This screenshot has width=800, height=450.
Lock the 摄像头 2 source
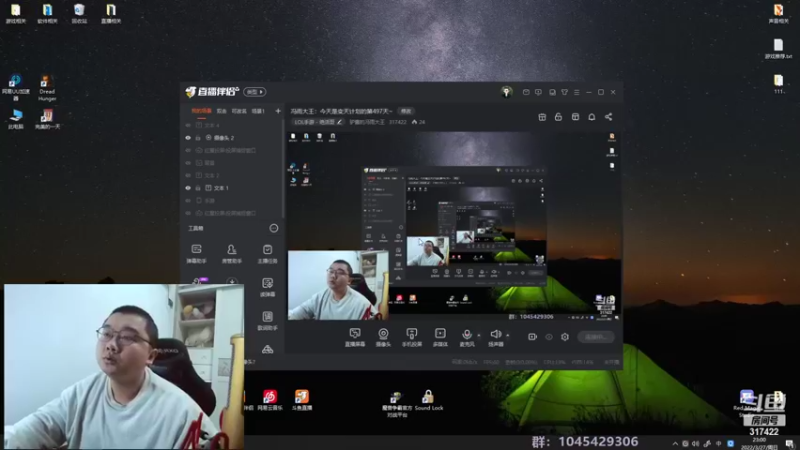198,138
